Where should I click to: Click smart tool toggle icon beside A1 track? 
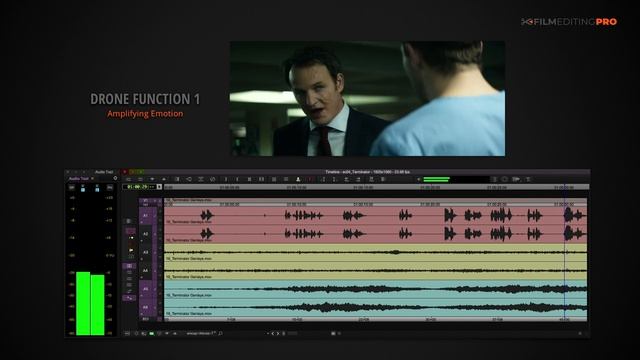(x=128, y=221)
